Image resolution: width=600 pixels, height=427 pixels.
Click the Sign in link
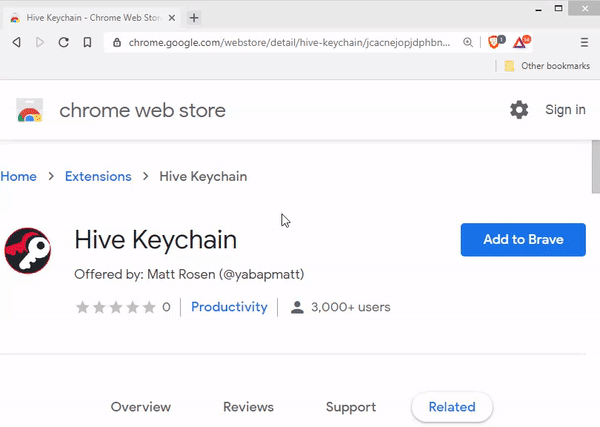click(x=565, y=110)
